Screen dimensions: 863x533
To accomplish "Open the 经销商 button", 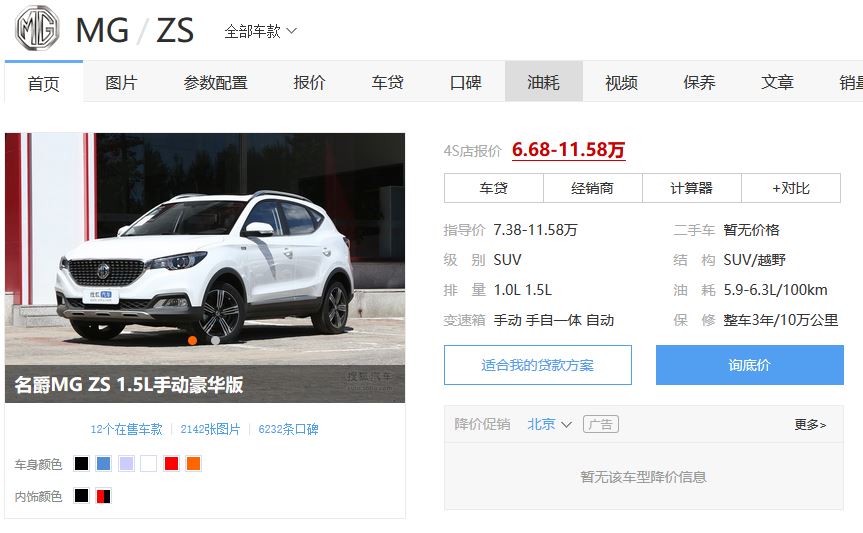I will point(593,188).
